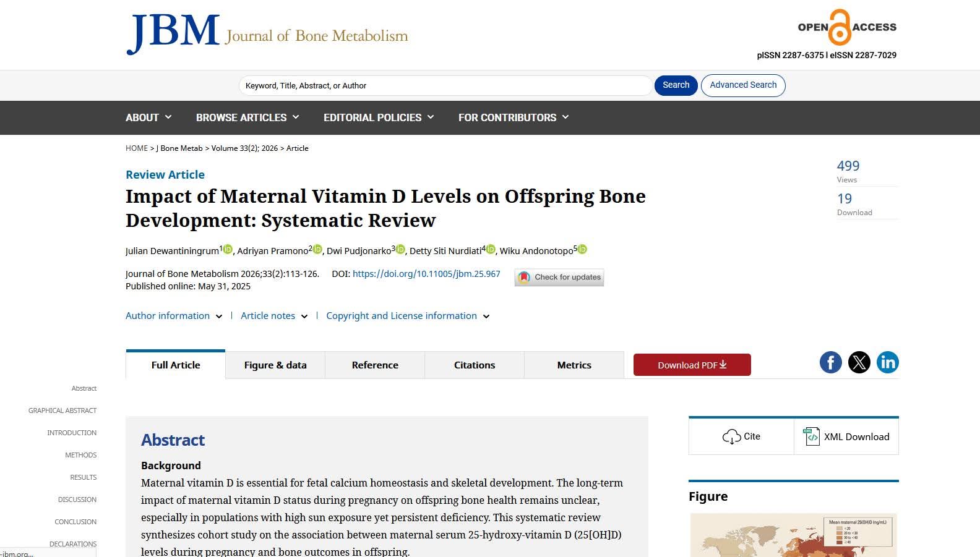Expand the Article notes section
Viewport: 980px width, 557px height.
tap(274, 316)
